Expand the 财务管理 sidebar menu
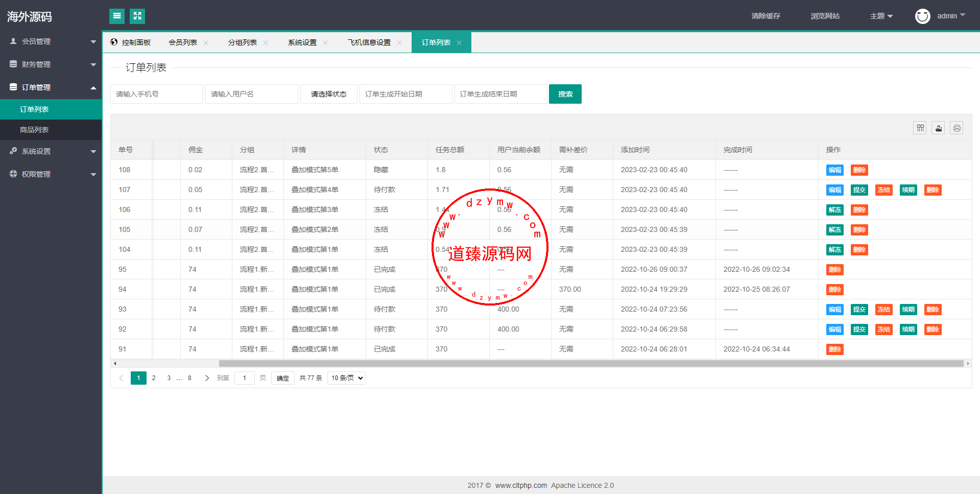The height and width of the screenshot is (494, 980). pos(51,64)
